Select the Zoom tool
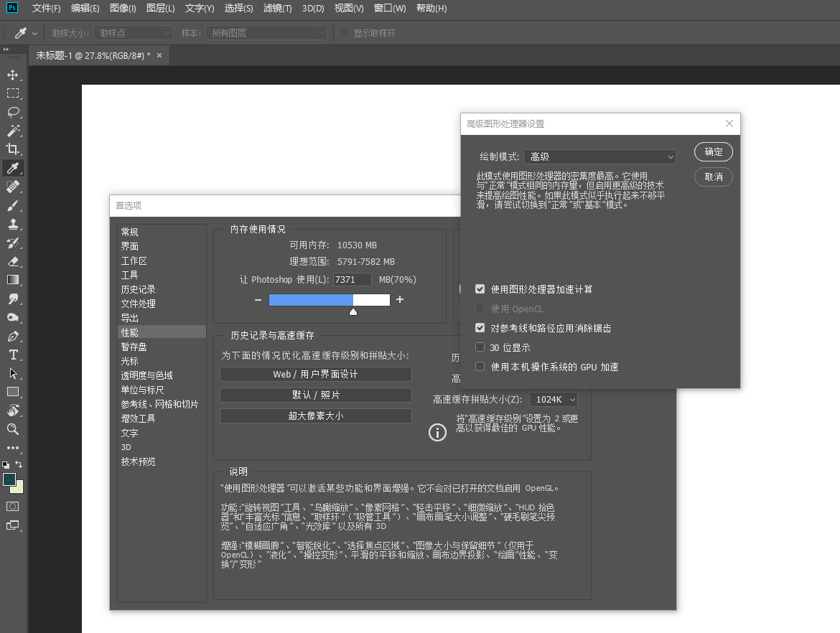This screenshot has width=840, height=633. point(14,429)
